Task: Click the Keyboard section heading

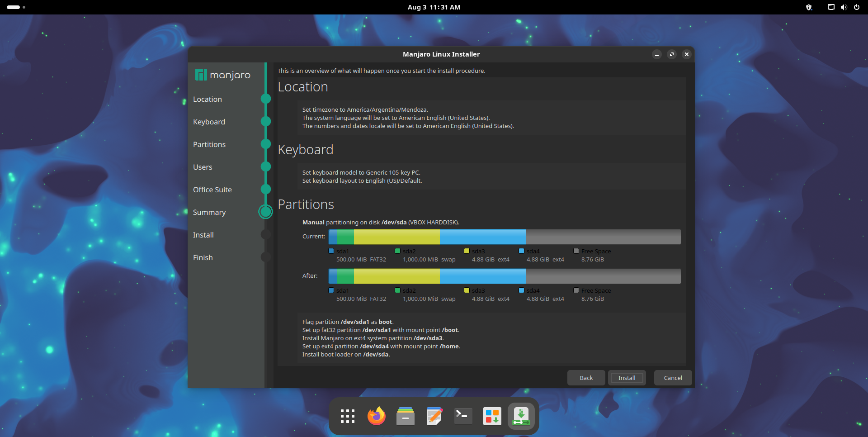Action: pos(306,150)
